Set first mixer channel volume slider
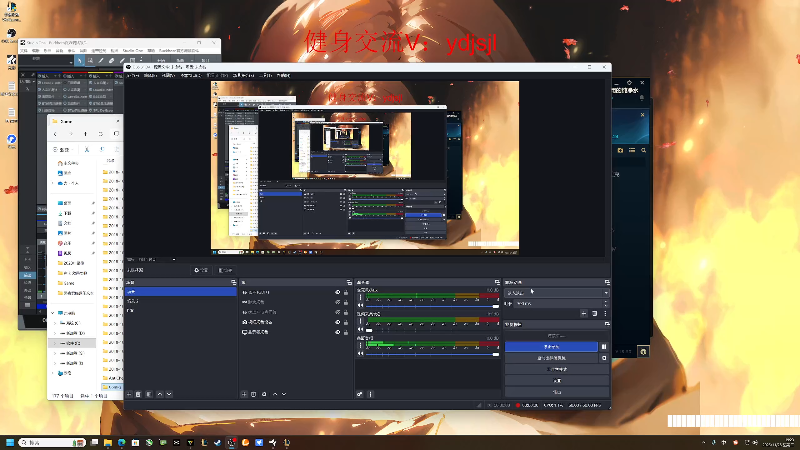 (432, 306)
